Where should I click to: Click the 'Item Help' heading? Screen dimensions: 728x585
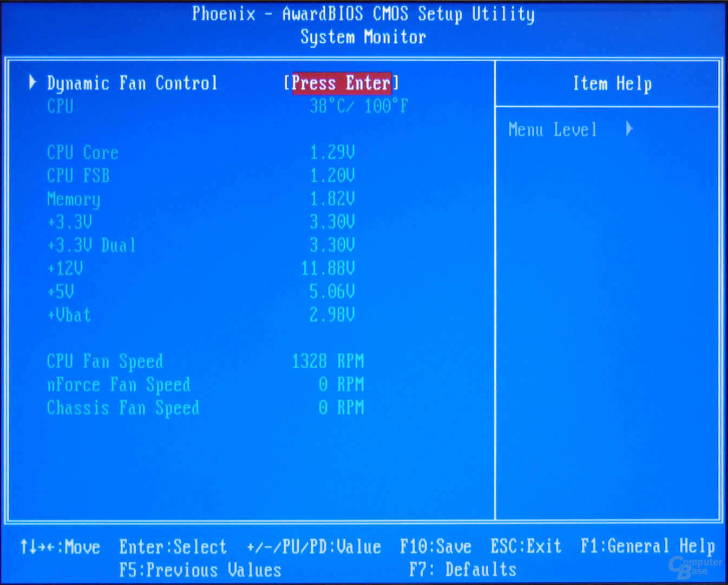tap(612, 84)
